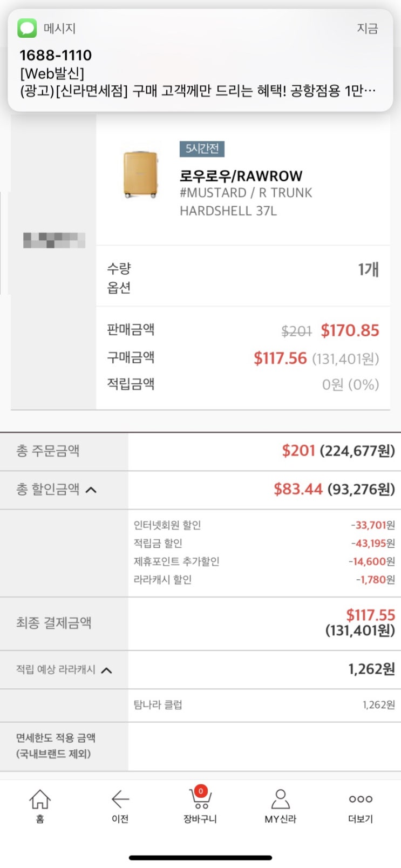Open the 더보기 three-dots menu

coord(361,799)
